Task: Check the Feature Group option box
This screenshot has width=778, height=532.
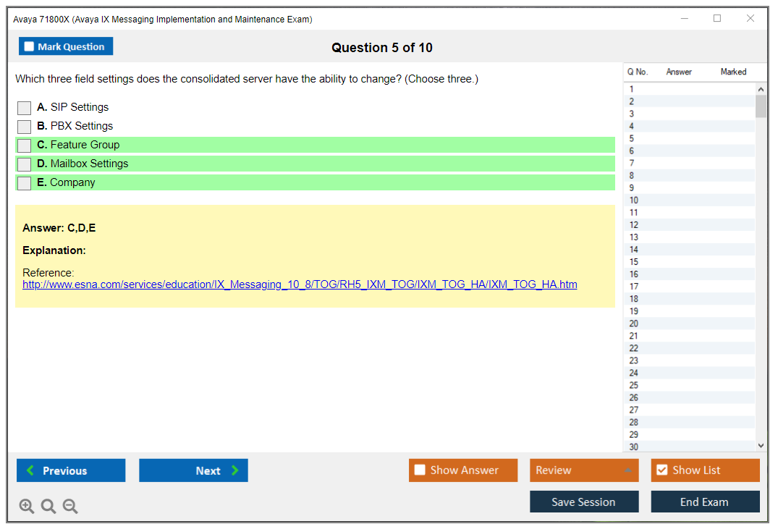Action: pos(25,145)
